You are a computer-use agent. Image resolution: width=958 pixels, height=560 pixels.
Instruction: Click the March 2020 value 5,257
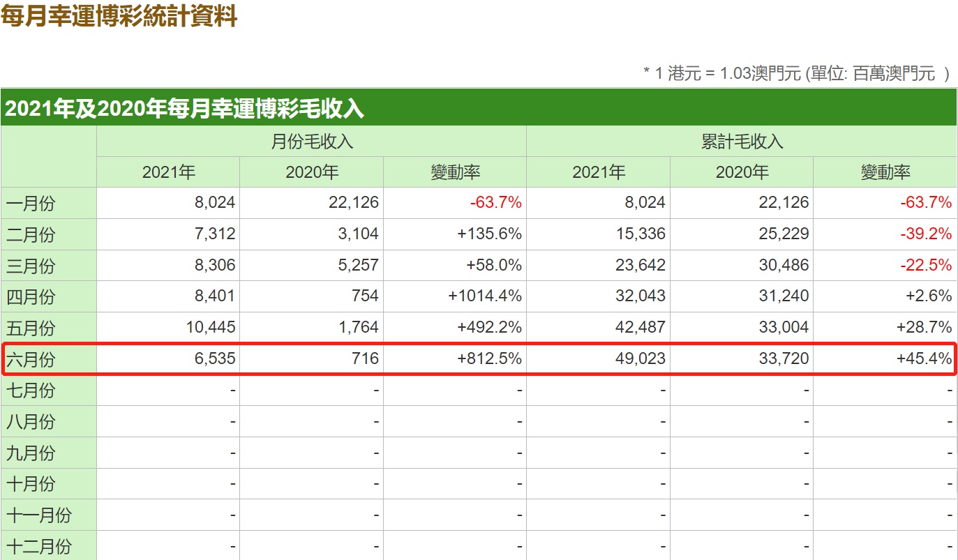359,265
